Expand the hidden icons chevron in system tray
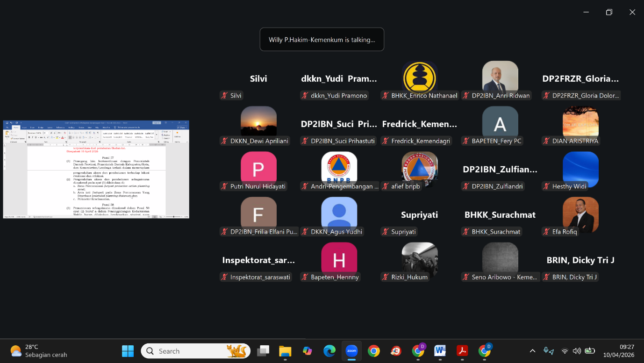This screenshot has height=363, width=644. point(532,351)
